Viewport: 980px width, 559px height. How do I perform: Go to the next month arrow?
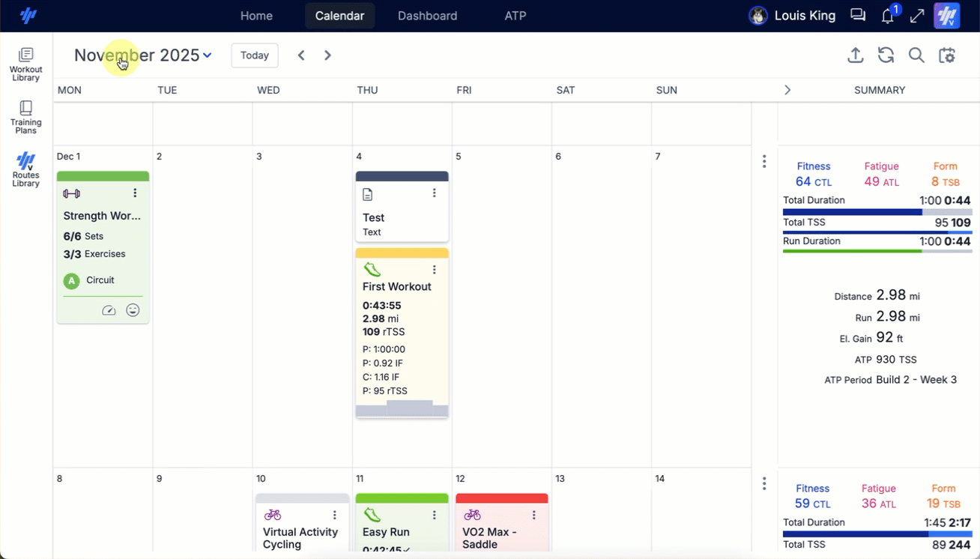327,55
